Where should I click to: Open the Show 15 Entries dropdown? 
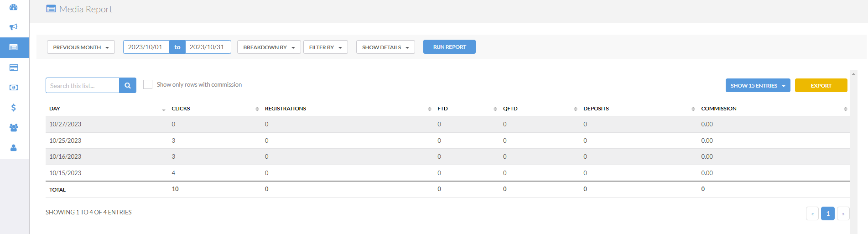click(x=758, y=85)
